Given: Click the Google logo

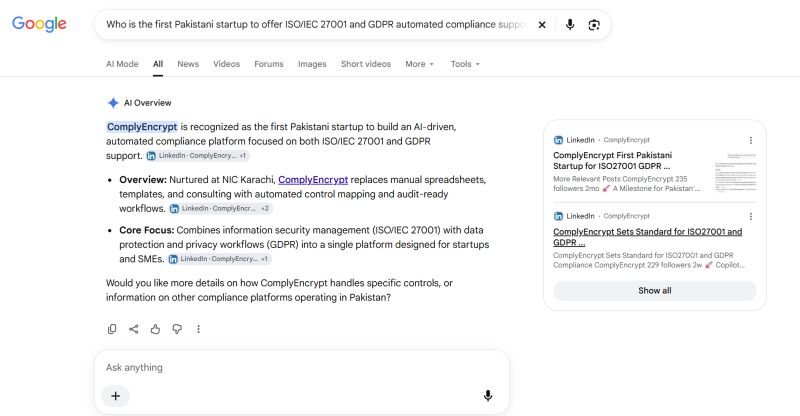Looking at the screenshot, I should coord(39,23).
